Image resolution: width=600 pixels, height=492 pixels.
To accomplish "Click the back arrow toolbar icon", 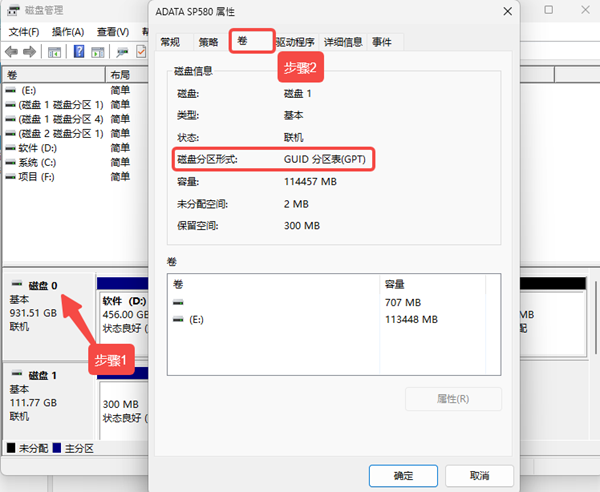I will tap(12, 51).
